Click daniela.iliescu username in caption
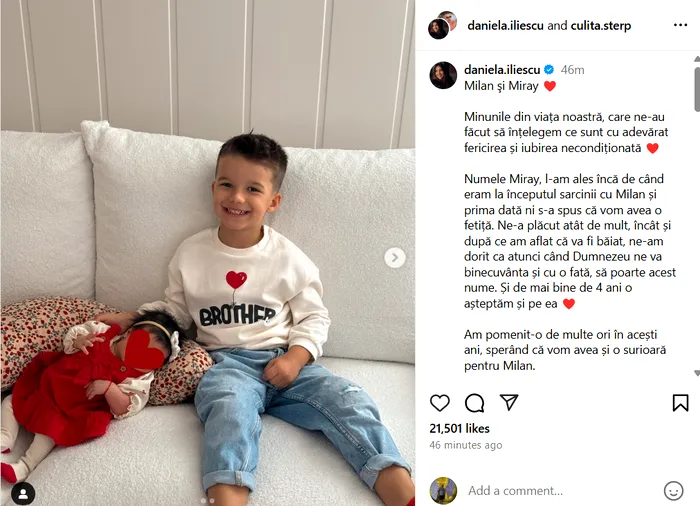Image resolution: width=700 pixels, height=506 pixels. 502,70
